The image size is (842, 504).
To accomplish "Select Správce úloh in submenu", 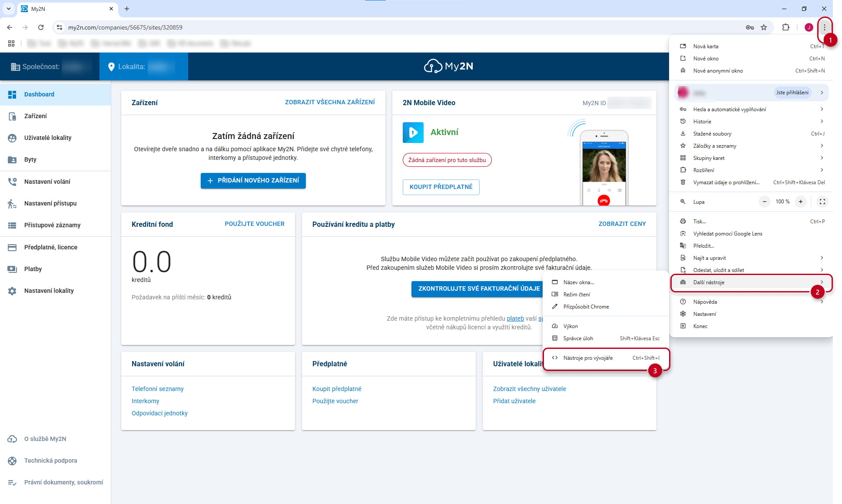I will 606,338.
